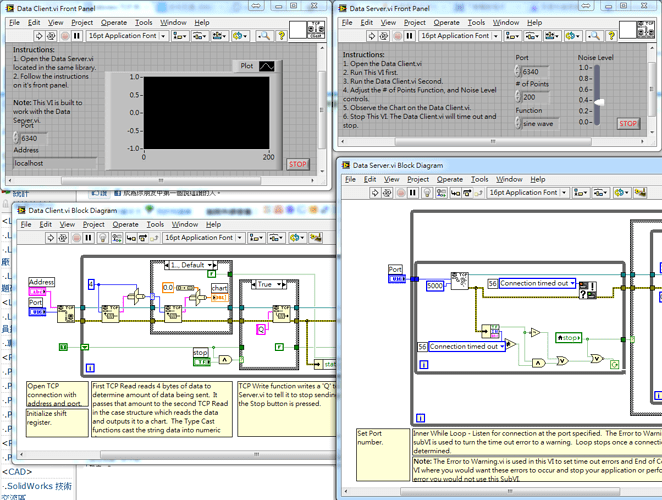Click horizontal scrollbar of Data Client block diagram
662x500 pixels.
[x=255, y=454]
